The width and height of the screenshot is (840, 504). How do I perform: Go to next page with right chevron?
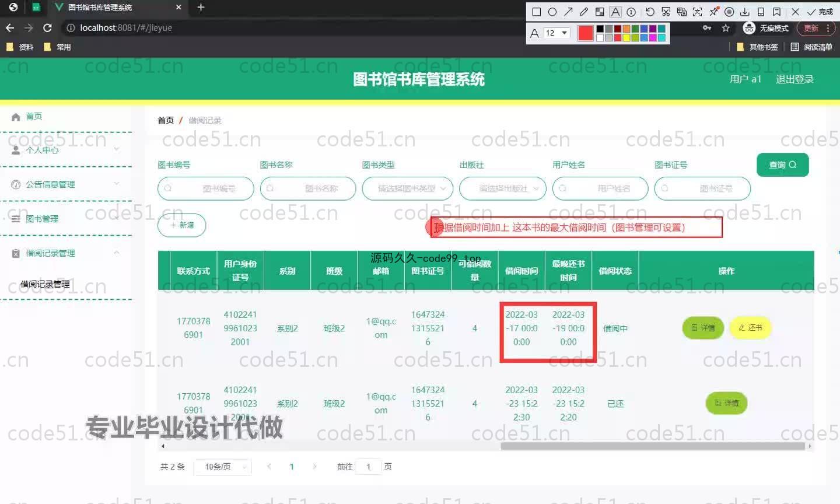[314, 467]
